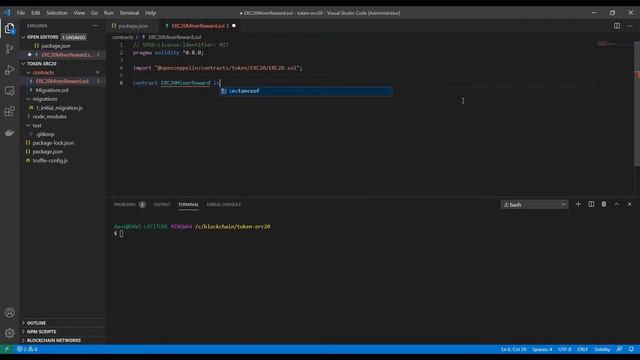Click the VS Code logo in title bar
Screen dimensions: 640x360
pyautogui.click(x=7, y=13)
